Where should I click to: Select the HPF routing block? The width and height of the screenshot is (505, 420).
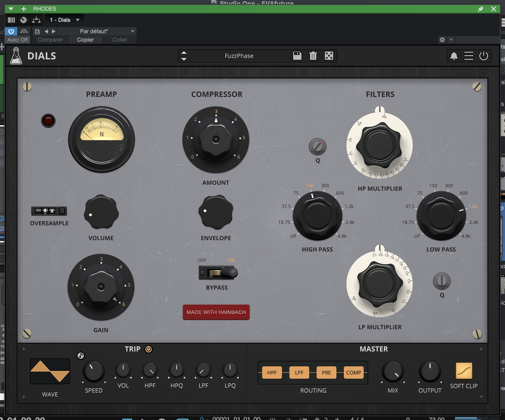pos(272,373)
